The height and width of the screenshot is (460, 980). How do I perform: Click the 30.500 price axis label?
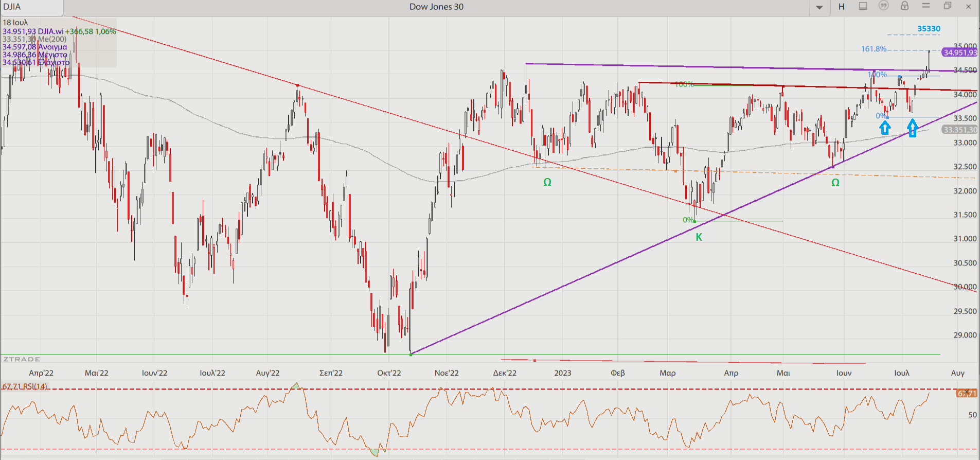965,263
